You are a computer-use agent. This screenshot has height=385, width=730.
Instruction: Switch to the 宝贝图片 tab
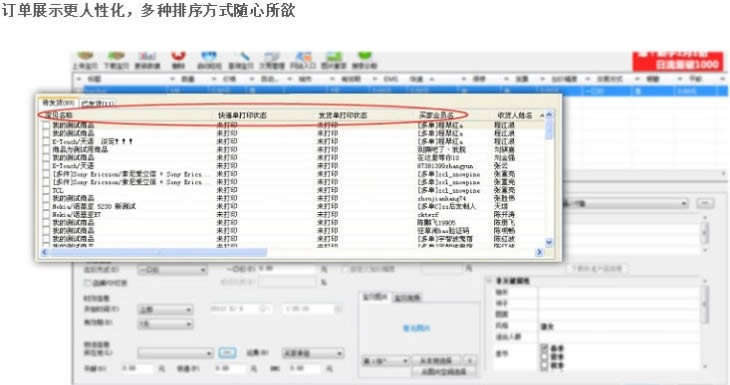coord(375,297)
